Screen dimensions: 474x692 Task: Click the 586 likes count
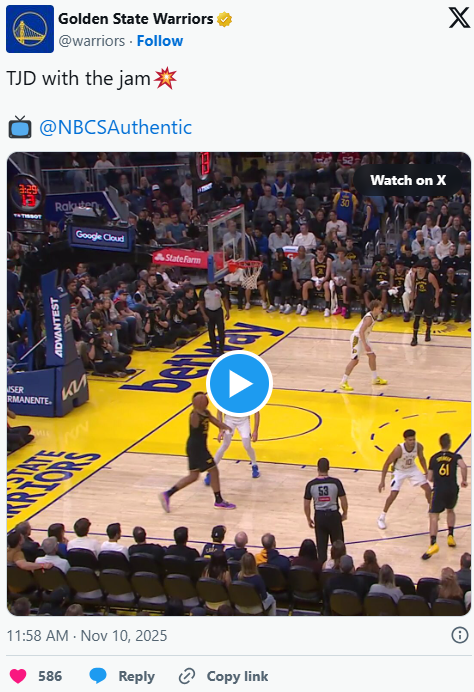(50, 676)
